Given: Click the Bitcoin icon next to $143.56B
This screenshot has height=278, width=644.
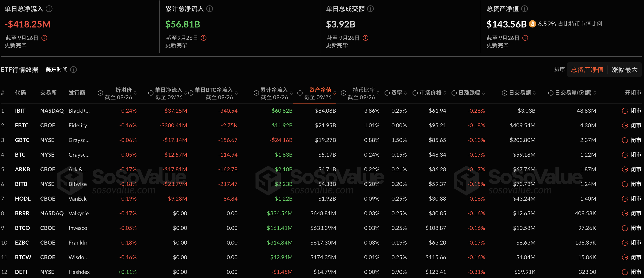Looking at the screenshot, I should [532, 24].
